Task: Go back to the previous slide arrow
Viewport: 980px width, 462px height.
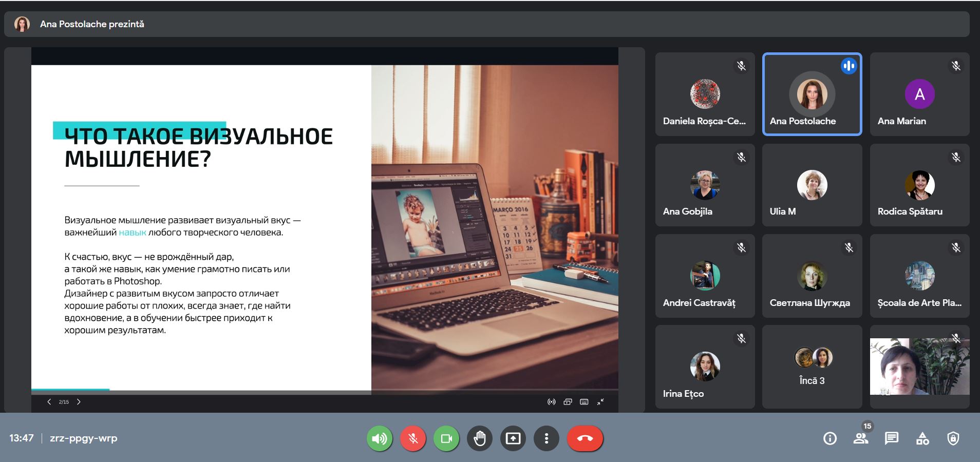Action: (49, 402)
